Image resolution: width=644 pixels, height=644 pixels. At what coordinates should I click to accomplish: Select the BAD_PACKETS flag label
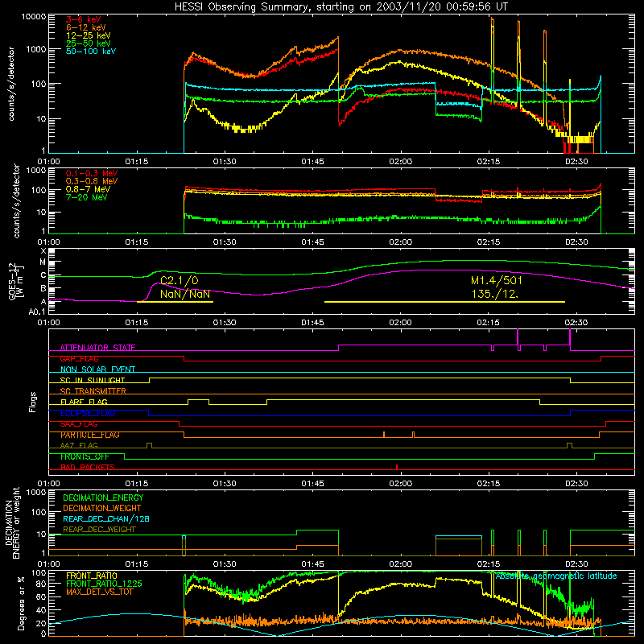(88, 467)
